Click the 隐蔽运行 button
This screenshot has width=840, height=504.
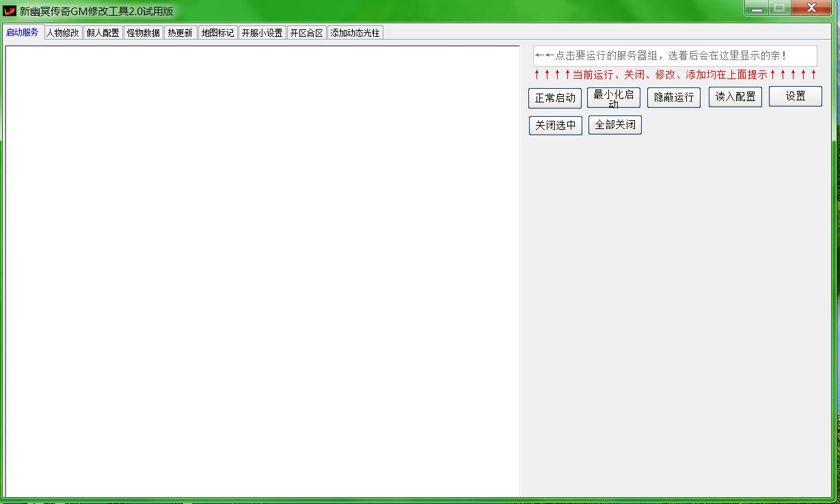pyautogui.click(x=674, y=98)
